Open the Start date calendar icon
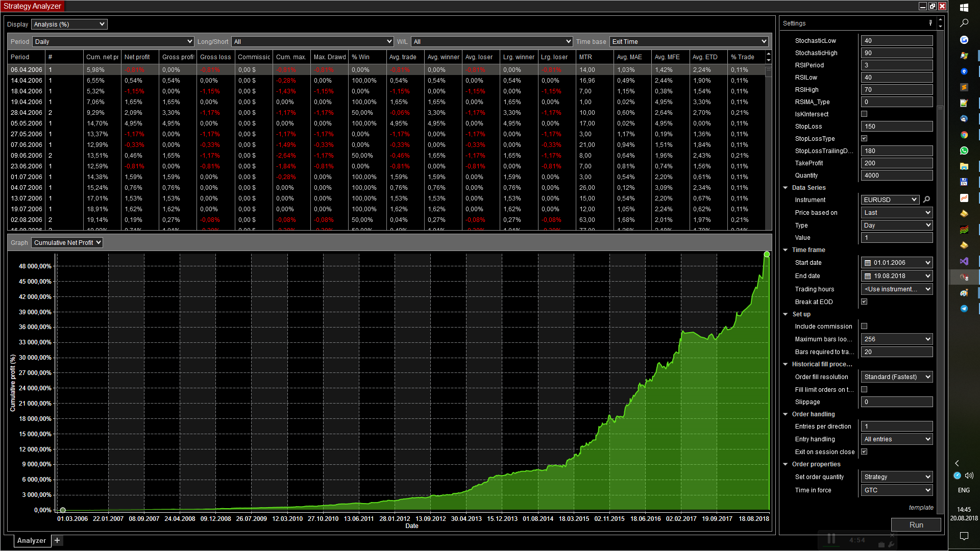Screen dimensions: 980x551 (867, 263)
